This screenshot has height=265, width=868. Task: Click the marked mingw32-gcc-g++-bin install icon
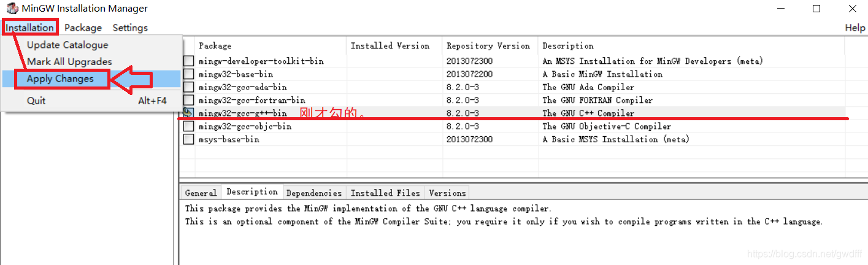[188, 113]
